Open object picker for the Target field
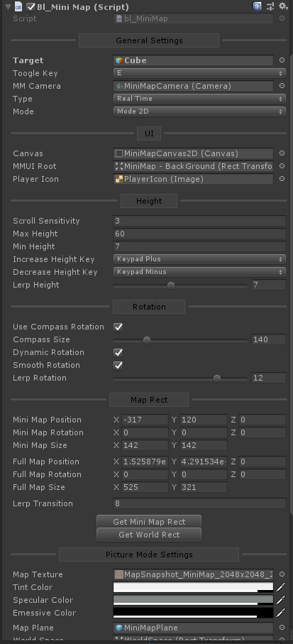293x644 pixels. (x=282, y=60)
